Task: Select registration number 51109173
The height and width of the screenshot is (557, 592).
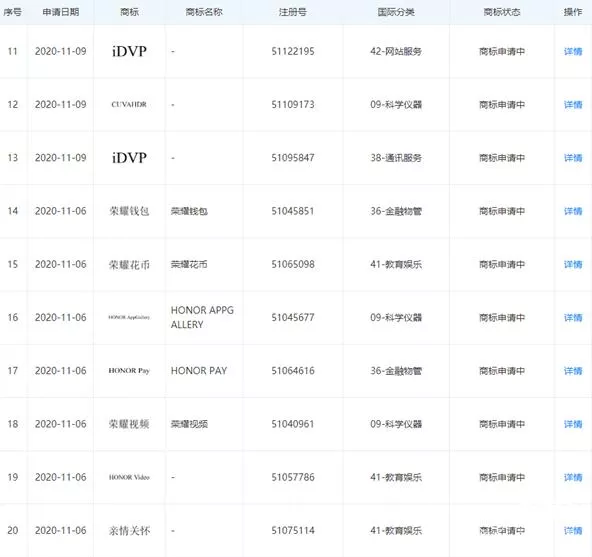Action: (x=293, y=105)
